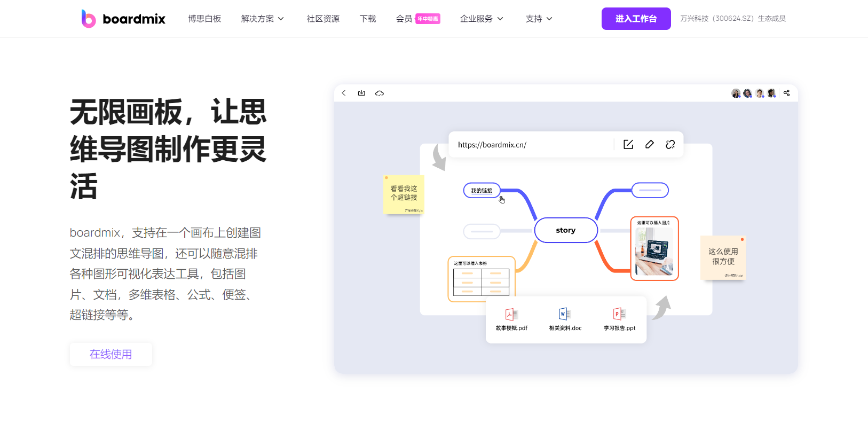Screen dimensions: 868x438
Task: Select the empty top-right mind map node
Action: click(x=650, y=190)
